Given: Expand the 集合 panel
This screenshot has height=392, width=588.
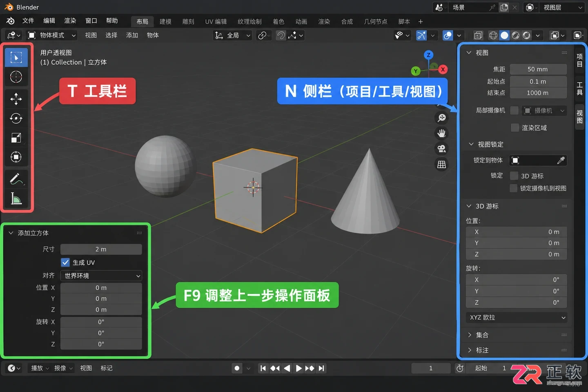Looking at the screenshot, I should pos(470,335).
